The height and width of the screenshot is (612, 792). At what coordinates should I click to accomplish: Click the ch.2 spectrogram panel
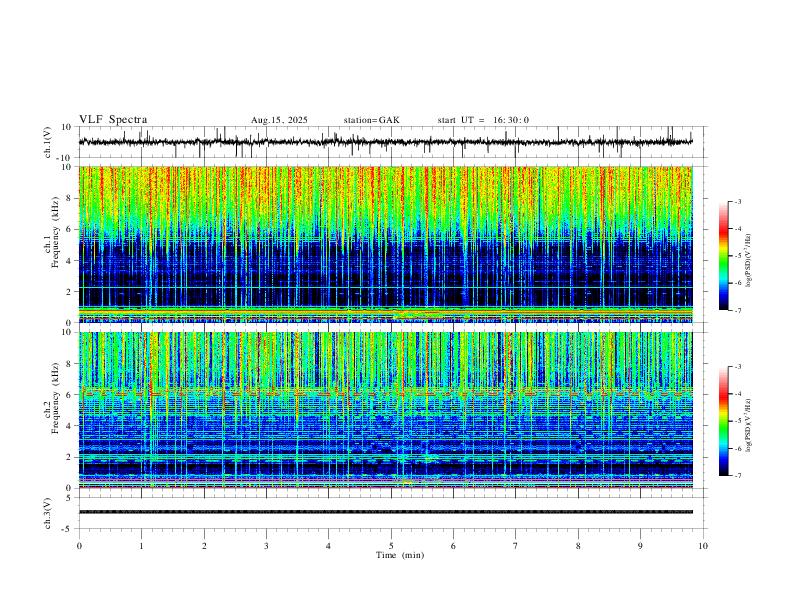coord(385,410)
